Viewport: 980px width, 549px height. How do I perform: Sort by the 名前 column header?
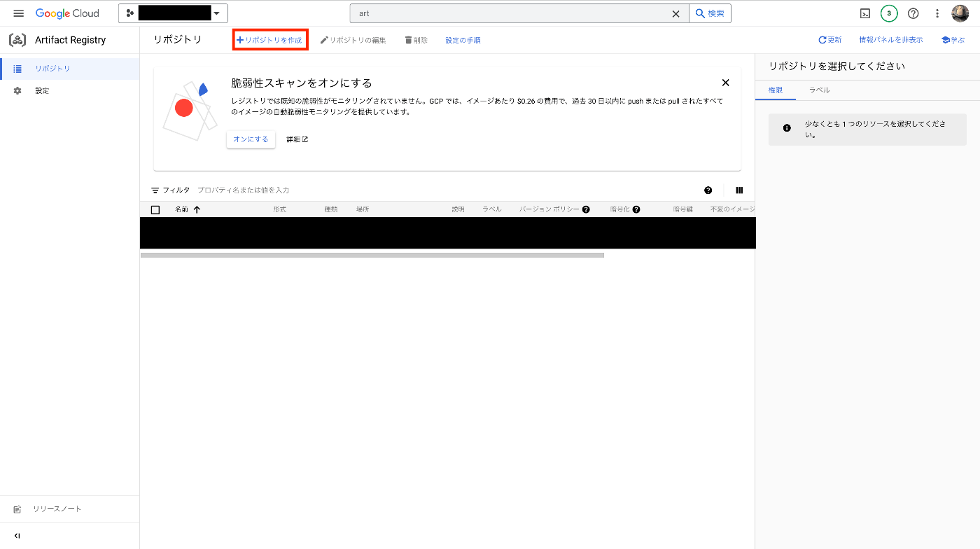181,209
